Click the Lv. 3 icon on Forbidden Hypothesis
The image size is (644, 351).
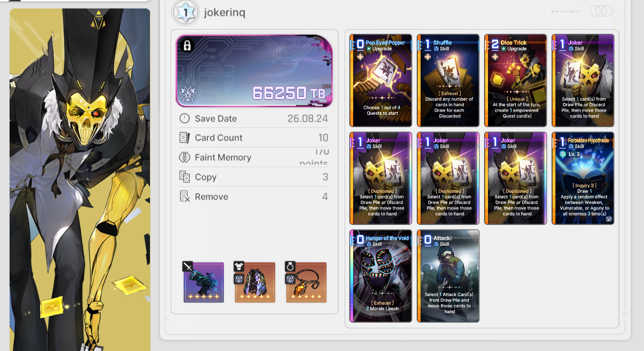(x=562, y=154)
